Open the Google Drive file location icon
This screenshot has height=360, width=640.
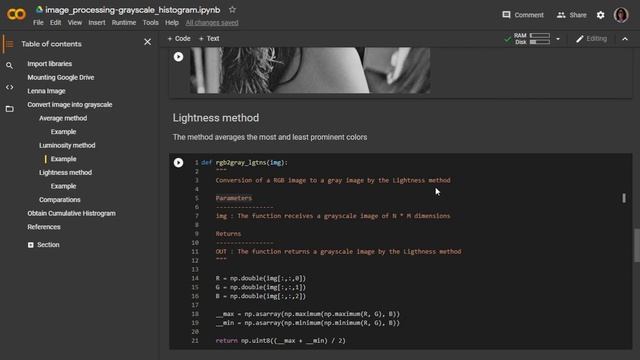[x=39, y=9]
